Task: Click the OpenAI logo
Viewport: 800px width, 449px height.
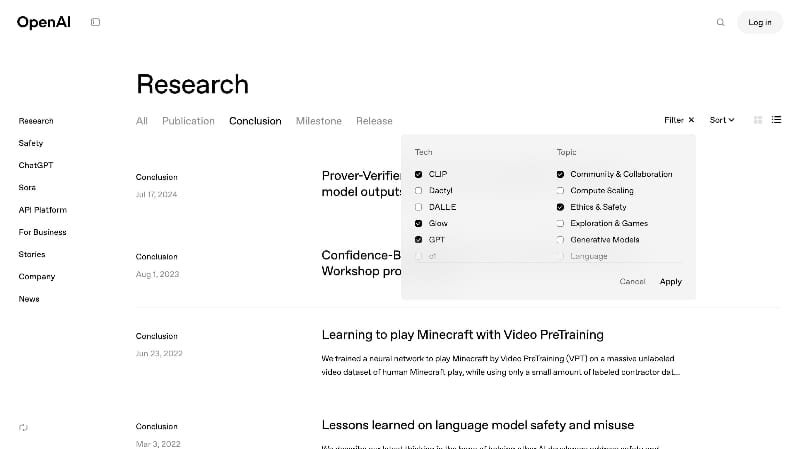Action: coord(44,22)
